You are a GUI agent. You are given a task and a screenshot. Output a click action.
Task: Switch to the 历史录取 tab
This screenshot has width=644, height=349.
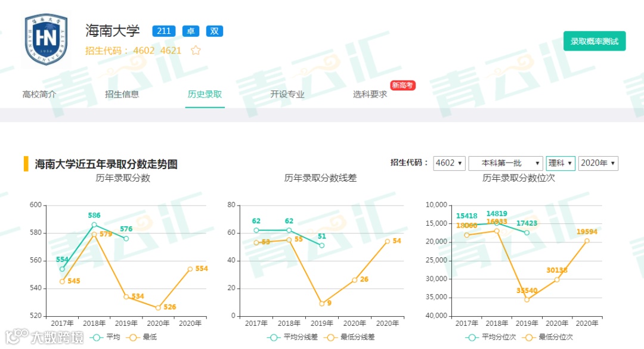tap(205, 94)
